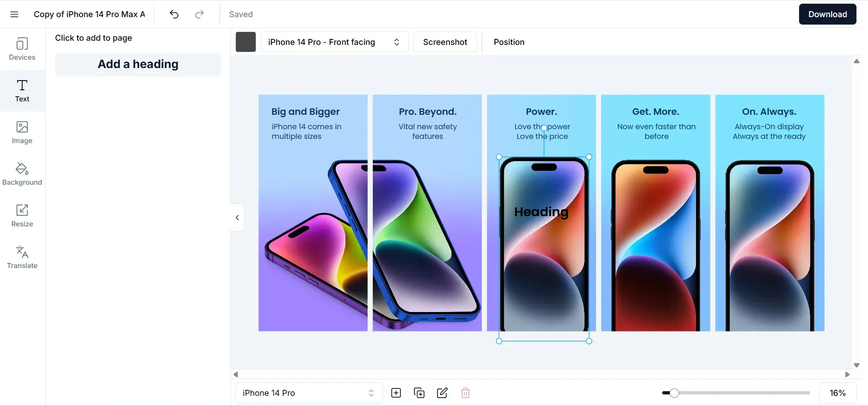Click the redo arrow
The width and height of the screenshot is (868, 406).
(199, 14)
